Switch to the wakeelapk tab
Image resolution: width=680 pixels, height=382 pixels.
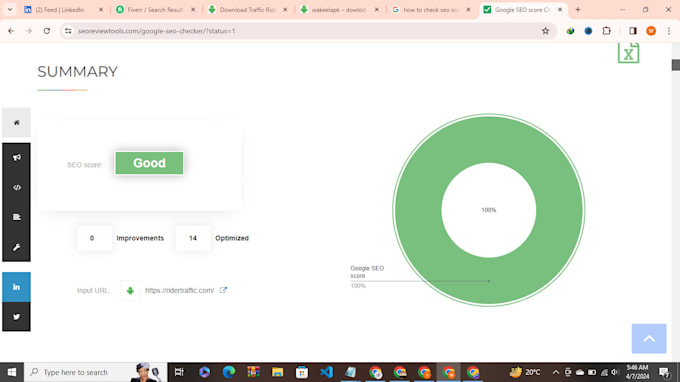click(339, 10)
